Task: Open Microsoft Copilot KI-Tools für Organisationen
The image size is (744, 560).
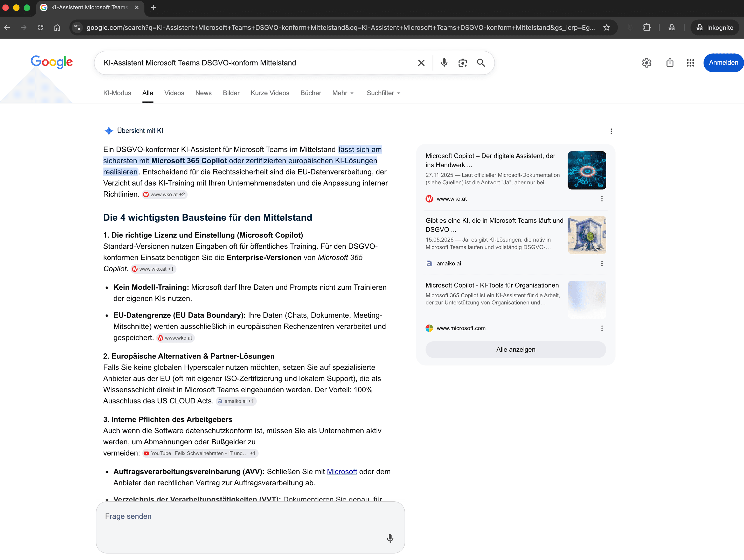Action: 492,285
